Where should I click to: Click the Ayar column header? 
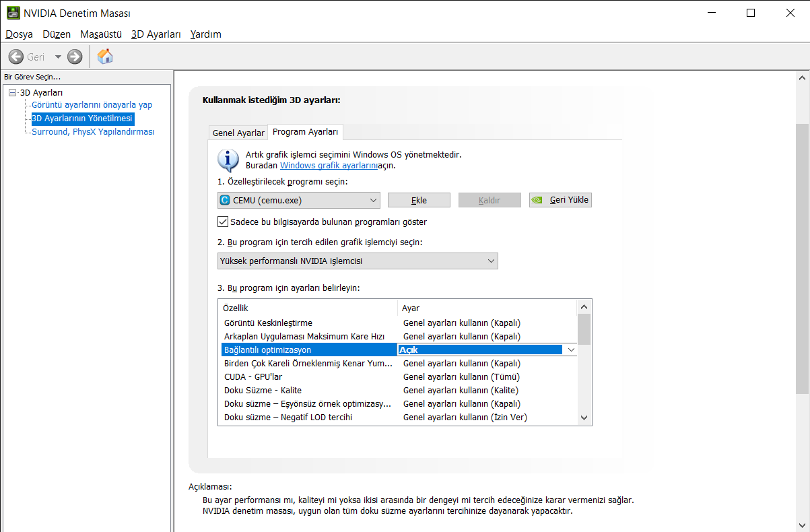pyautogui.click(x=487, y=308)
